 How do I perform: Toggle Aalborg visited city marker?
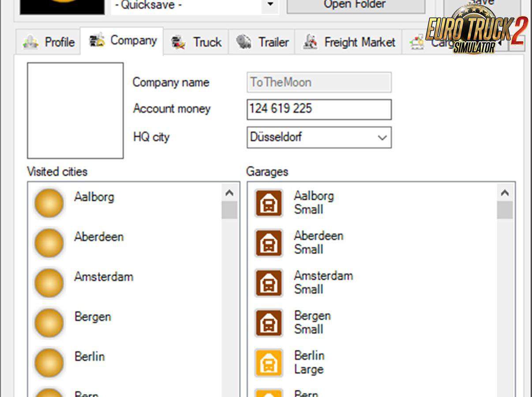pos(49,203)
